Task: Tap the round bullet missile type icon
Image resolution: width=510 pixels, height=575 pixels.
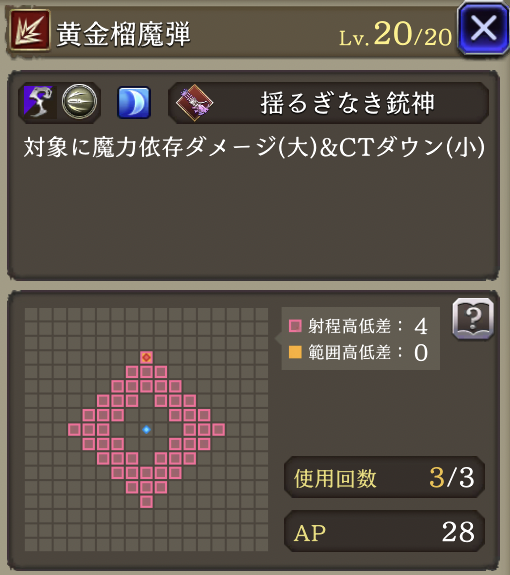Action: coord(79,102)
